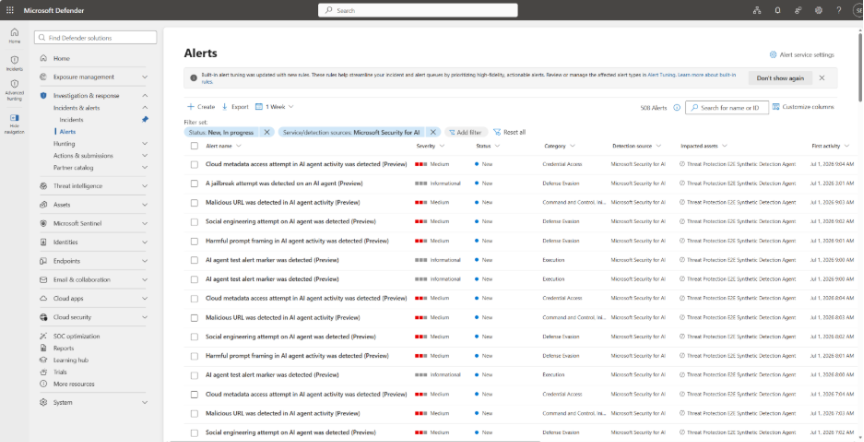
Task: Expand the Hunting submenu
Action: (145, 144)
